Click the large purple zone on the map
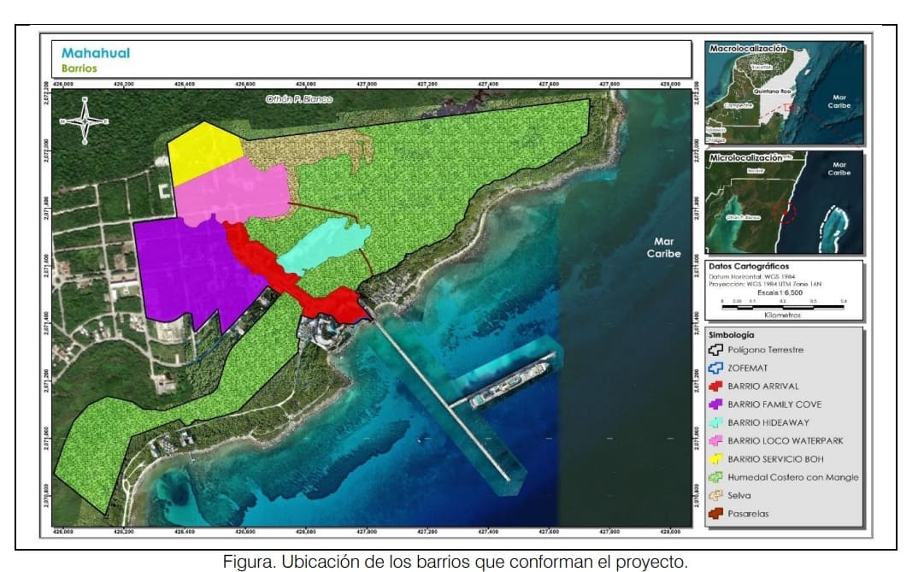 point(192,269)
